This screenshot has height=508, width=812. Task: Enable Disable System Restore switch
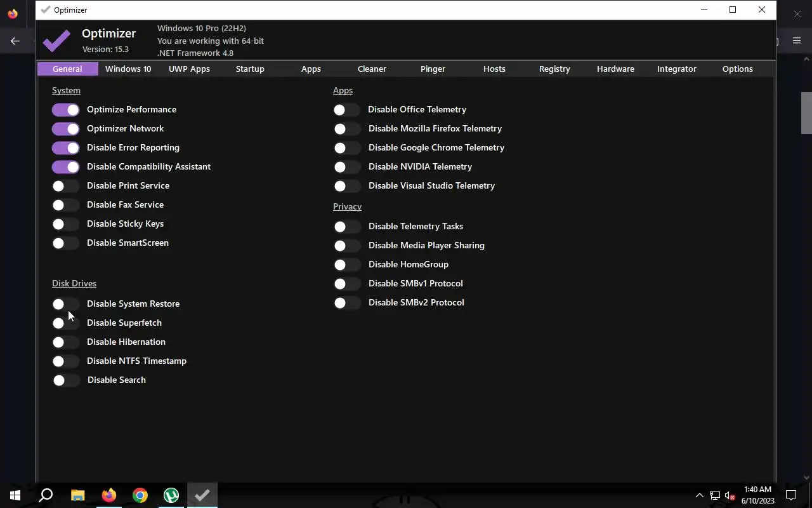click(66, 304)
